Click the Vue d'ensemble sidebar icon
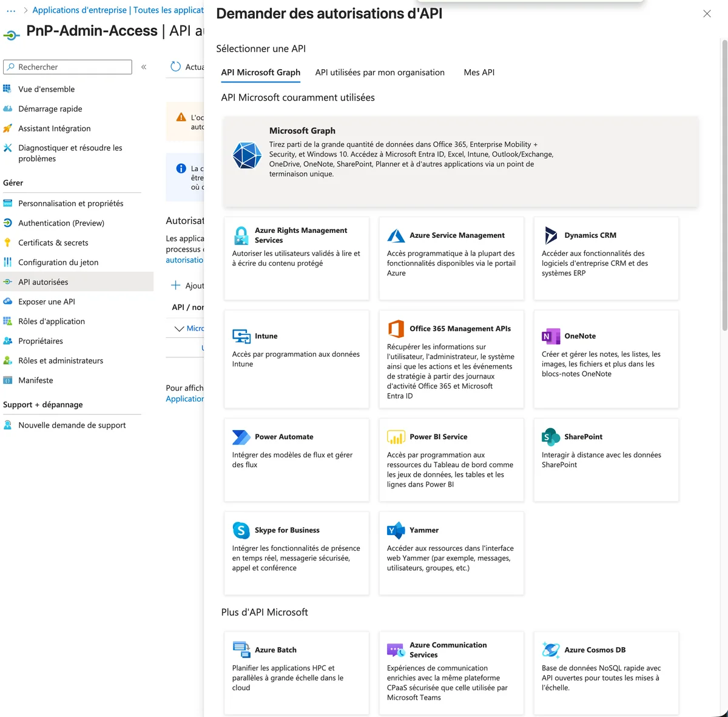Viewport: 728px width, 717px height. pos(7,89)
